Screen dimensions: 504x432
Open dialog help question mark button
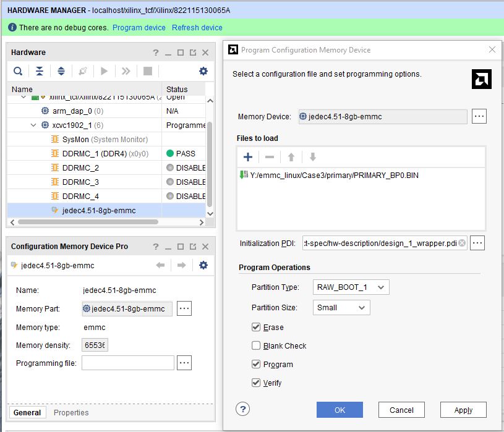(242, 409)
